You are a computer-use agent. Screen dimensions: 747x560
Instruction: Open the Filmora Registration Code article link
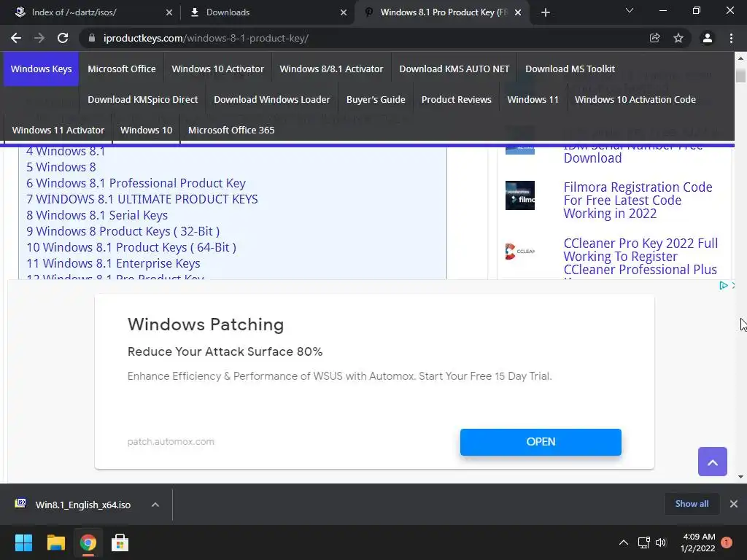[638, 201]
